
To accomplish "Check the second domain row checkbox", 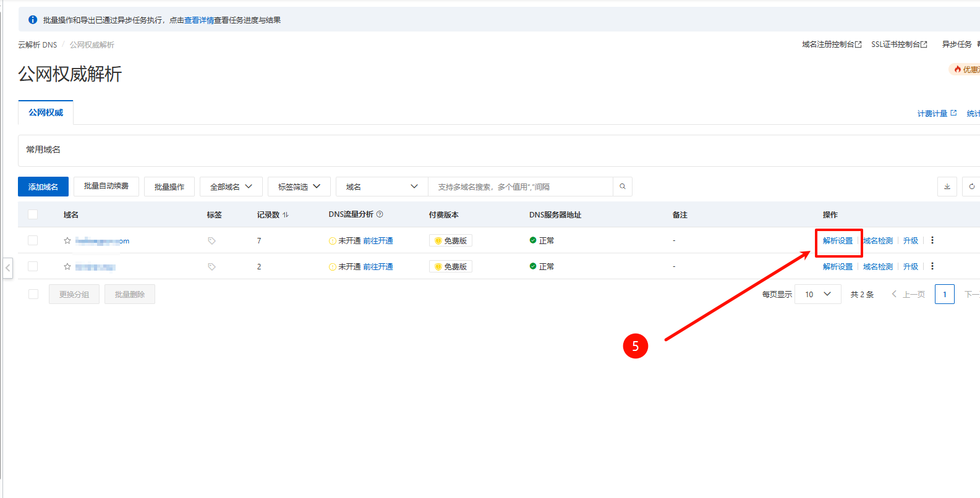I will pyautogui.click(x=33, y=266).
